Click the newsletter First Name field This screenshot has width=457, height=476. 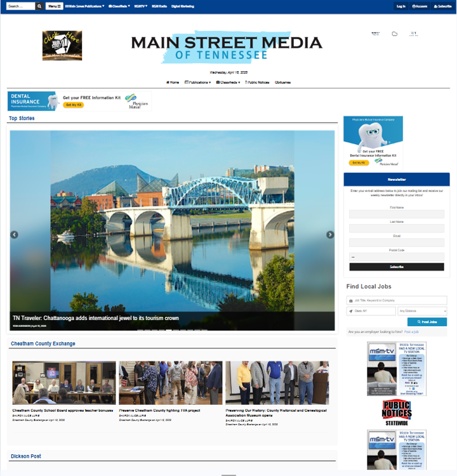397,214
